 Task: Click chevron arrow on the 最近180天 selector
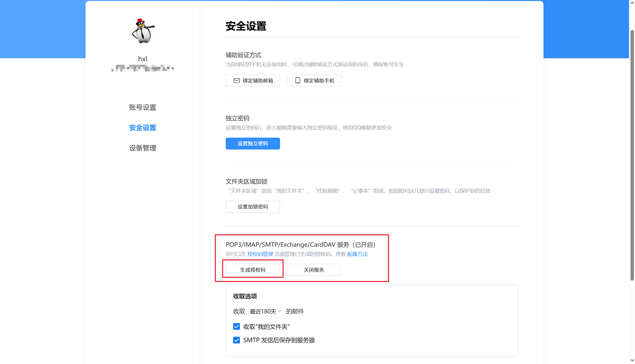pyautogui.click(x=279, y=311)
